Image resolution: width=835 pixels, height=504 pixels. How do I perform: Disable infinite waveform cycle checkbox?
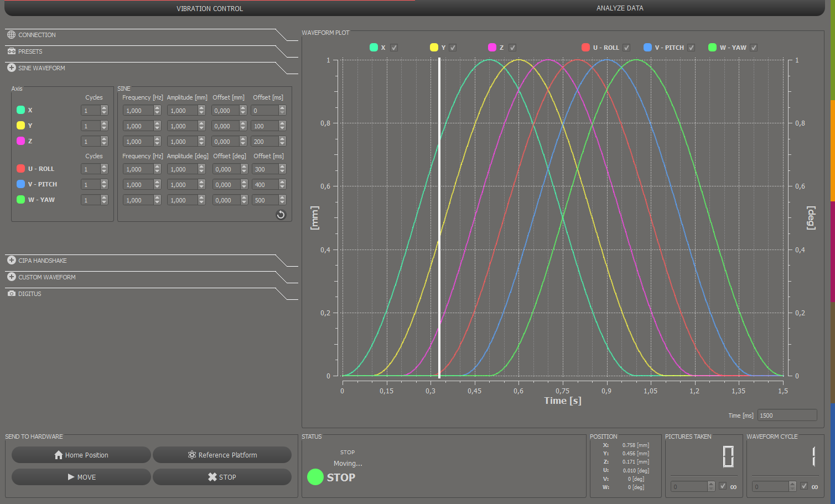coord(804,486)
